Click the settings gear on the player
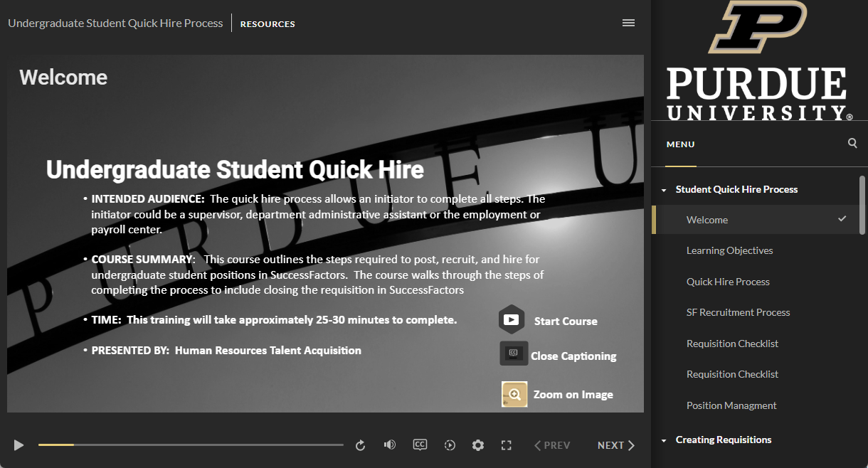 click(x=477, y=445)
